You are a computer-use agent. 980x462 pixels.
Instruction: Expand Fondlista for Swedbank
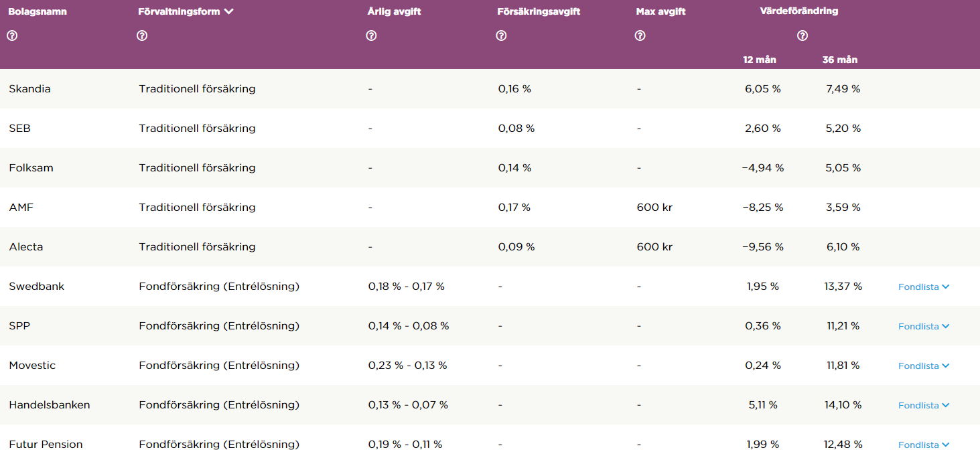coord(924,287)
